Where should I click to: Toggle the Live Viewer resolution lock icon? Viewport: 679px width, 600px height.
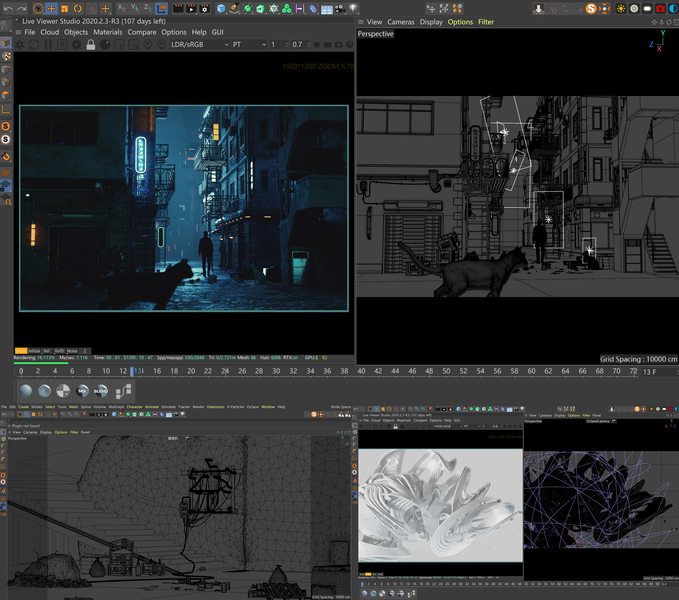click(91, 45)
